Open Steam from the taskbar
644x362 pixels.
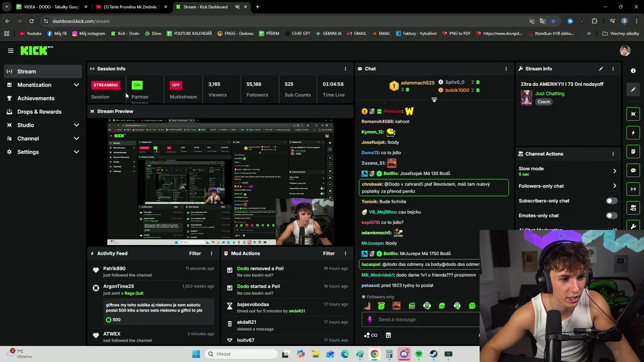click(x=434, y=354)
